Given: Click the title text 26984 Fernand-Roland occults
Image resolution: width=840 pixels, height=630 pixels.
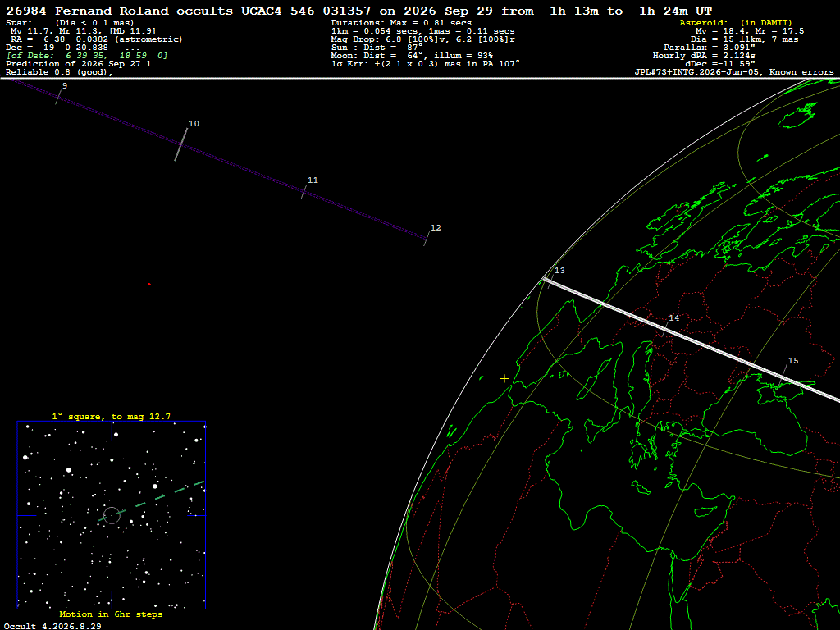Looking at the screenshot, I should click(x=120, y=11).
